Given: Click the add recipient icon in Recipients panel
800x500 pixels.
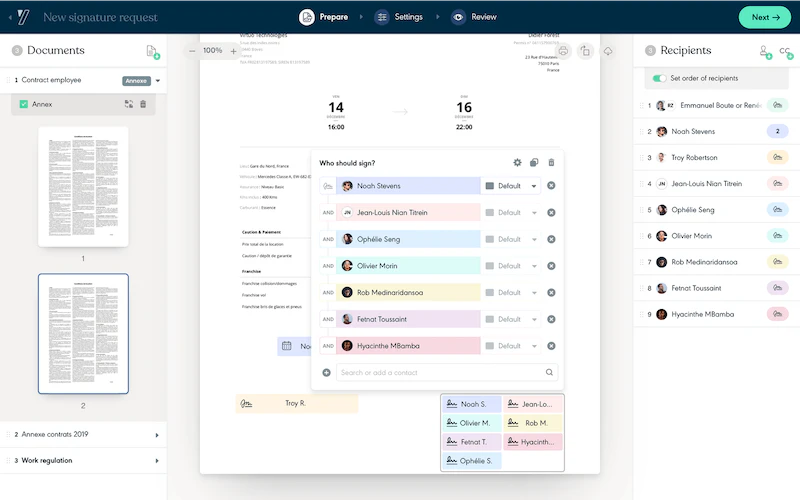Looking at the screenshot, I should tap(765, 52).
